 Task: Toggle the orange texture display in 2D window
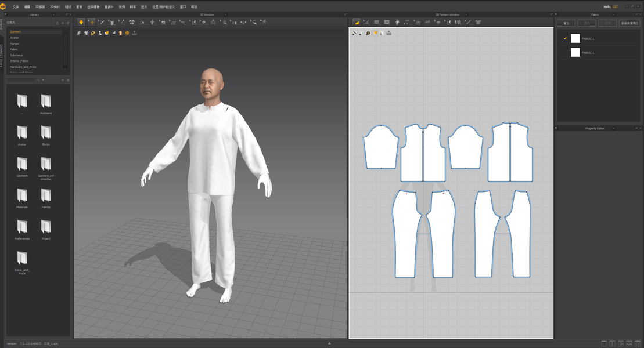point(375,33)
